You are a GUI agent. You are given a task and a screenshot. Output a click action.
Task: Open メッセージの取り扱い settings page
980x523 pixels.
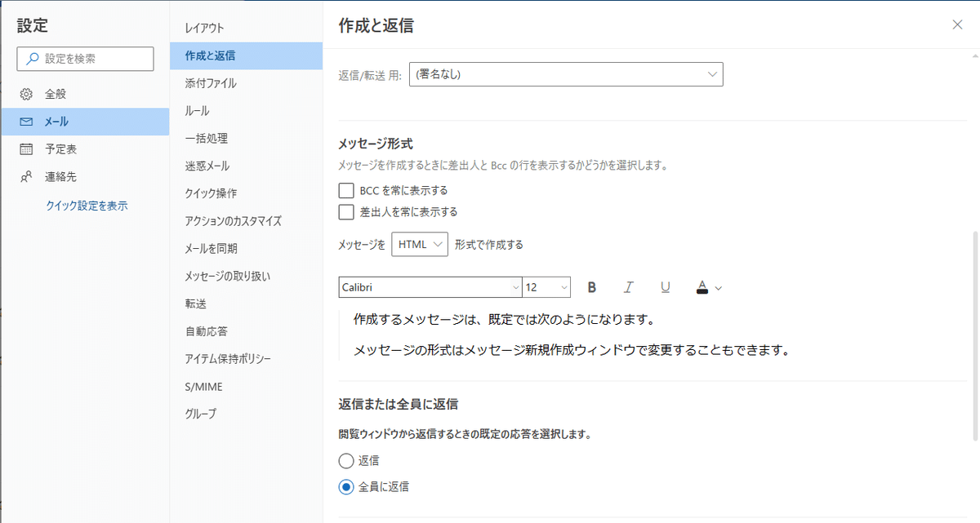pyautogui.click(x=246, y=276)
